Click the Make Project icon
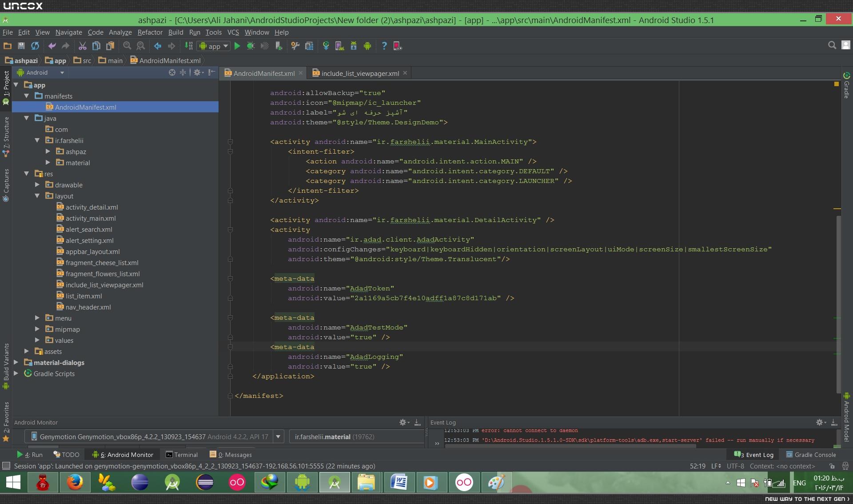This screenshot has width=853, height=504. pos(189,46)
